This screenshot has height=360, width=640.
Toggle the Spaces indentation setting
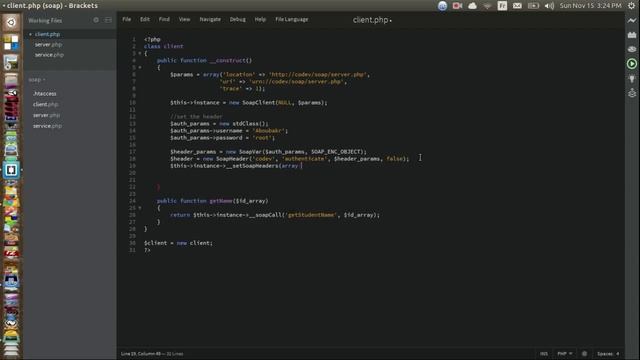tap(608, 354)
